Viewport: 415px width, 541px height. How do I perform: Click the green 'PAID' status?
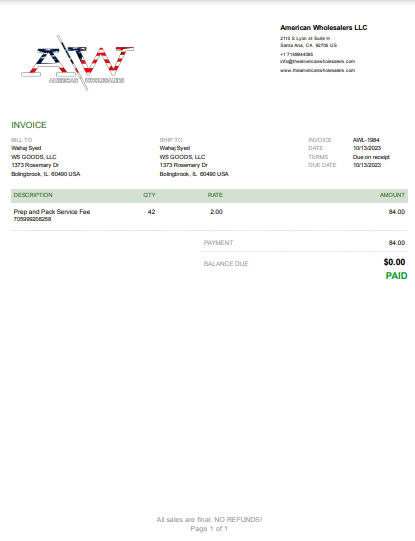(x=396, y=276)
